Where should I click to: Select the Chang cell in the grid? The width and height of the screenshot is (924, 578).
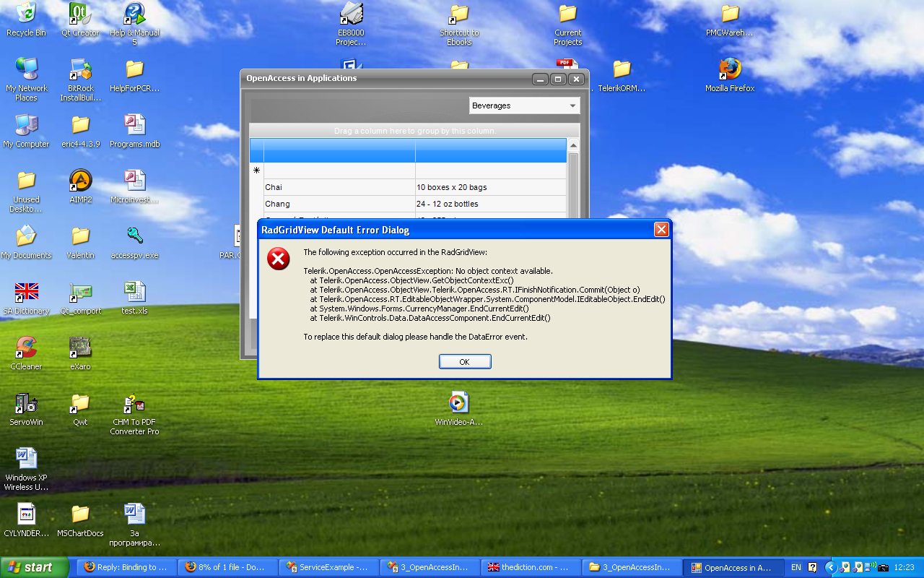coord(339,204)
